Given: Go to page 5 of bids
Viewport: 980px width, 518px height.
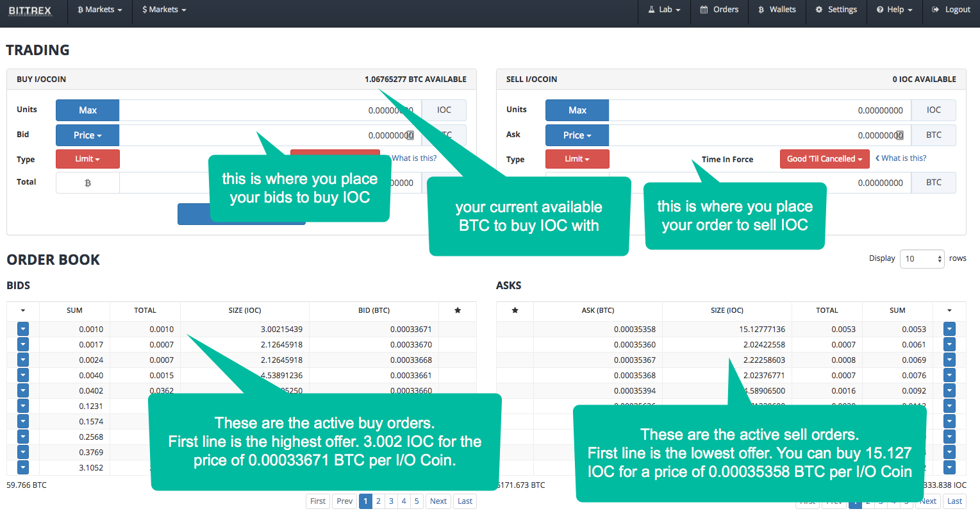Looking at the screenshot, I should (417, 501).
